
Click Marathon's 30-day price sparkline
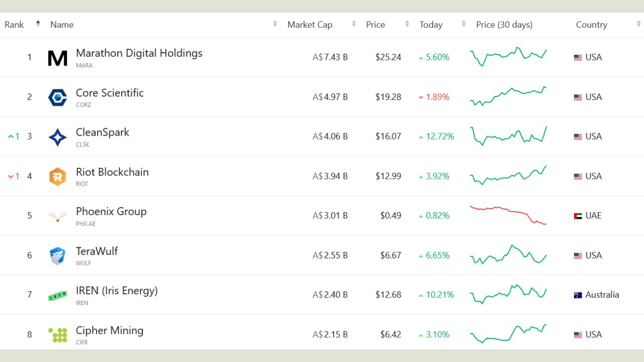[x=508, y=57]
